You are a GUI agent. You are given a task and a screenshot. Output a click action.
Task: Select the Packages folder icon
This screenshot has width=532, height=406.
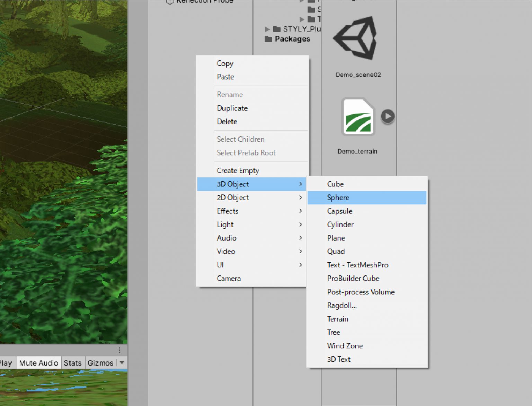point(268,39)
